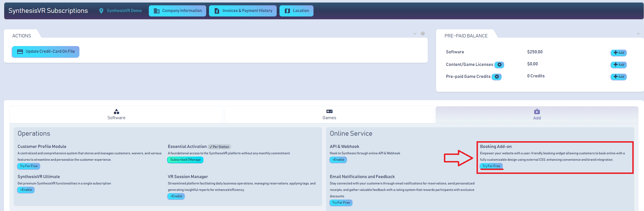644x211 pixels.
Task: Add Pre-paid Game Credits
Action: click(619, 77)
